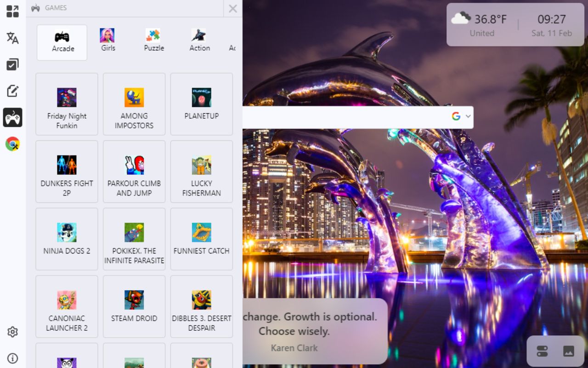Launch the AMONG IMPOSTORS game
588x368 pixels.
pyautogui.click(x=134, y=103)
